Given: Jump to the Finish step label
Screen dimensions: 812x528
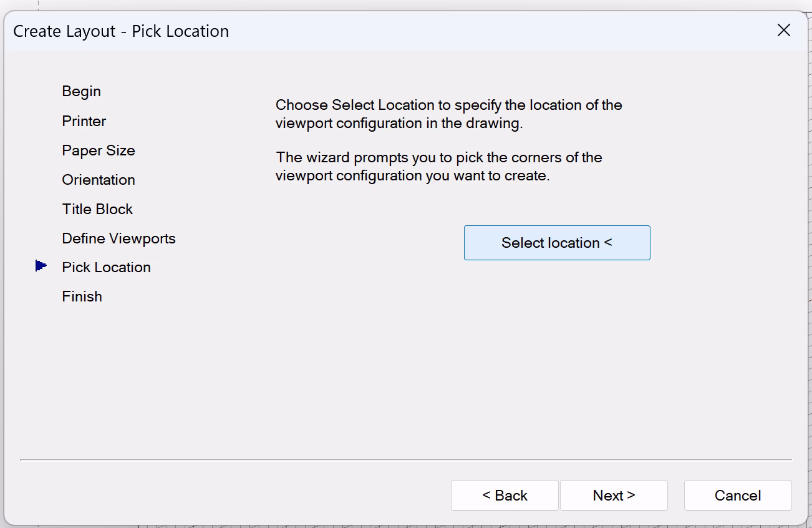Looking at the screenshot, I should pos(82,296).
